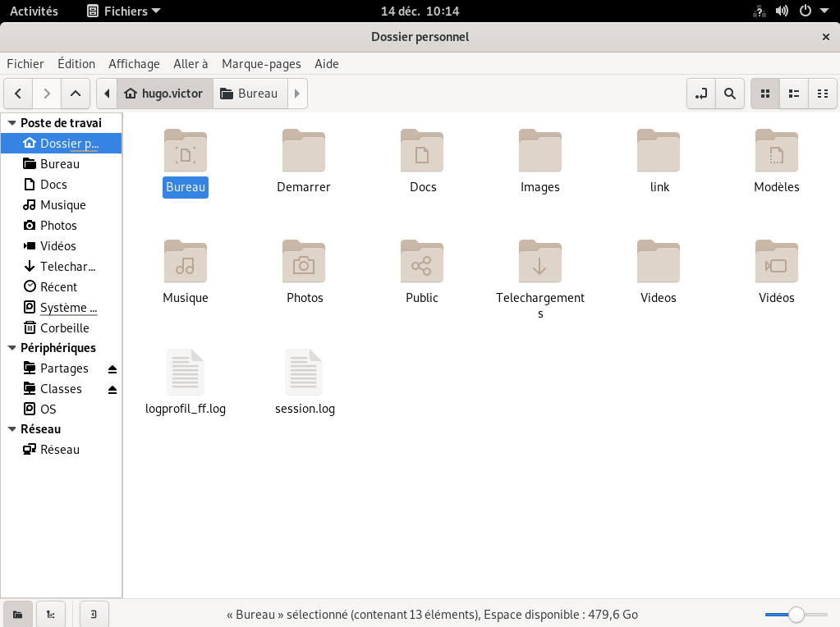This screenshot has width=840, height=627.
Task: Open OS volume in sidebar
Action: click(61, 410)
